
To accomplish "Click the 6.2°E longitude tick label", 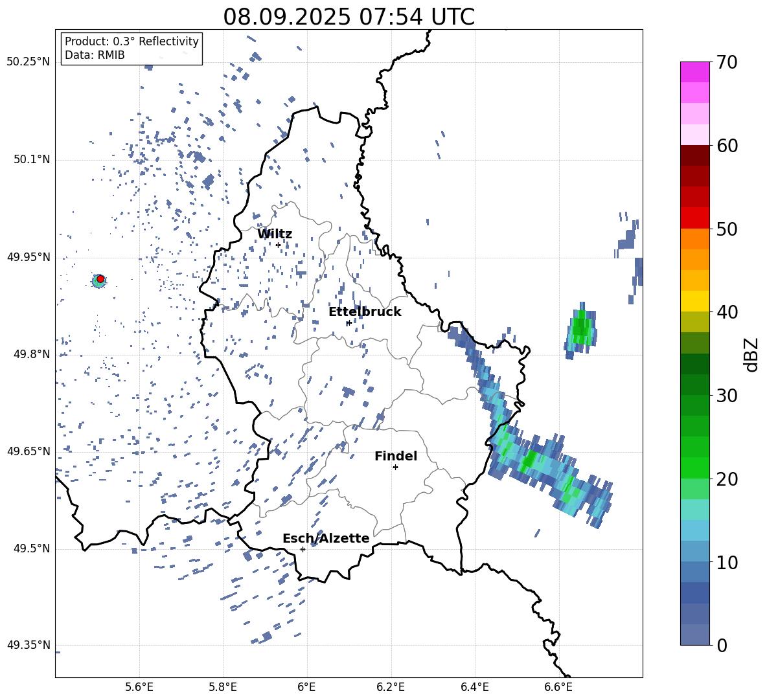I will pyautogui.click(x=391, y=687).
